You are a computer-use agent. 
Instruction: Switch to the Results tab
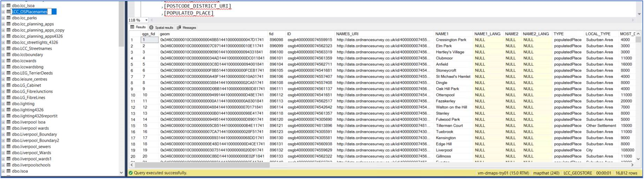pyautogui.click(x=138, y=27)
